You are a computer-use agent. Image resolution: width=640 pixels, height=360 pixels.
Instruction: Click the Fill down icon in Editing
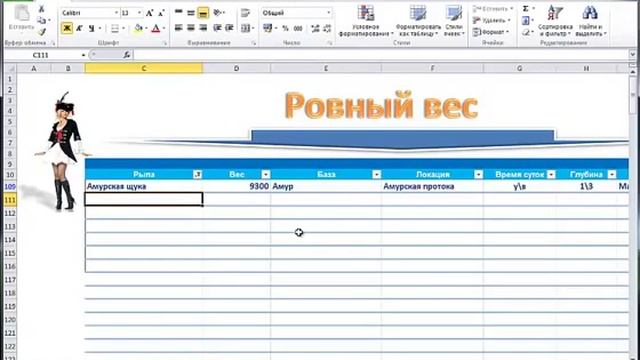[x=526, y=20]
